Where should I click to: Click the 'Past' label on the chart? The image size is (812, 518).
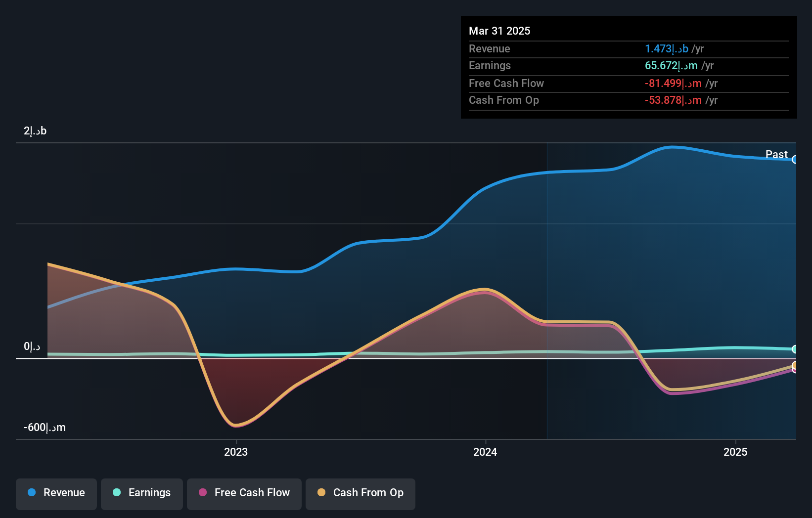tap(776, 154)
